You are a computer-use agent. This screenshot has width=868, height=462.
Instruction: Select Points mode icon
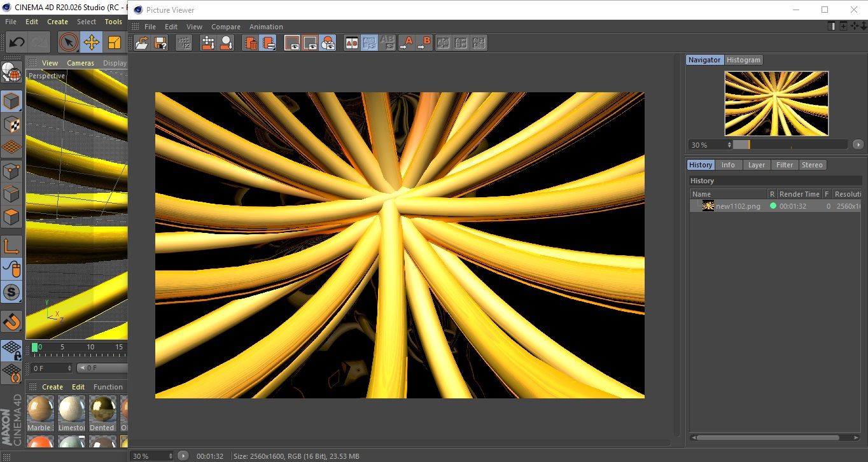tap(11, 171)
